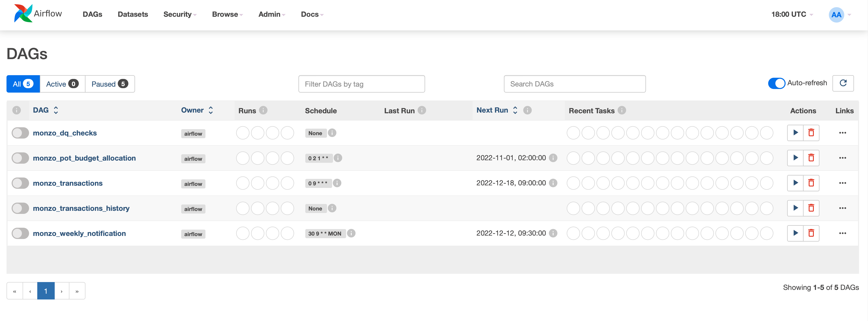Delete the monzo_dq_checks DAG

(811, 133)
